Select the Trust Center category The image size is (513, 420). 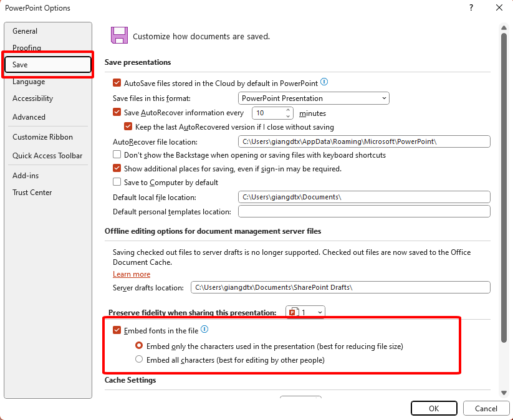[x=32, y=193]
